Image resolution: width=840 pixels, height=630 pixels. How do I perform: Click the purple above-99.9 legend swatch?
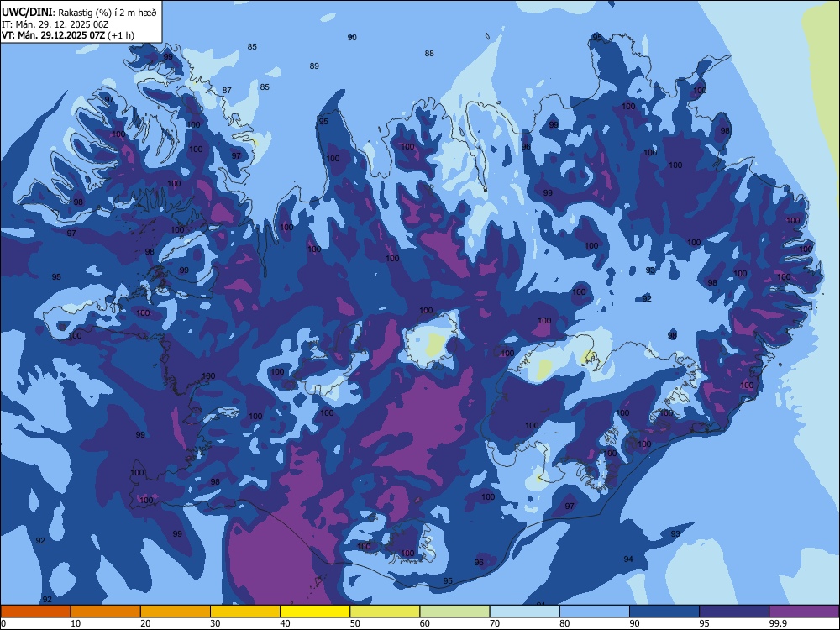(804, 612)
